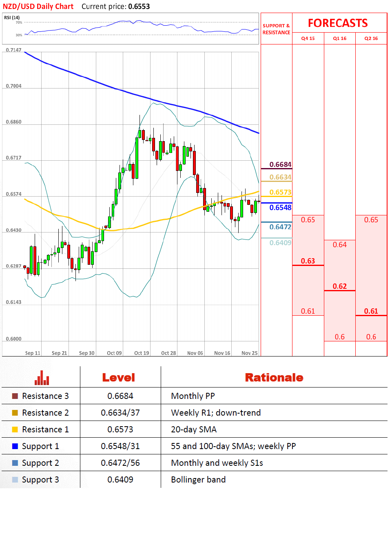Click the 0.6574 price axis label
392x558 pixels.
(13, 194)
